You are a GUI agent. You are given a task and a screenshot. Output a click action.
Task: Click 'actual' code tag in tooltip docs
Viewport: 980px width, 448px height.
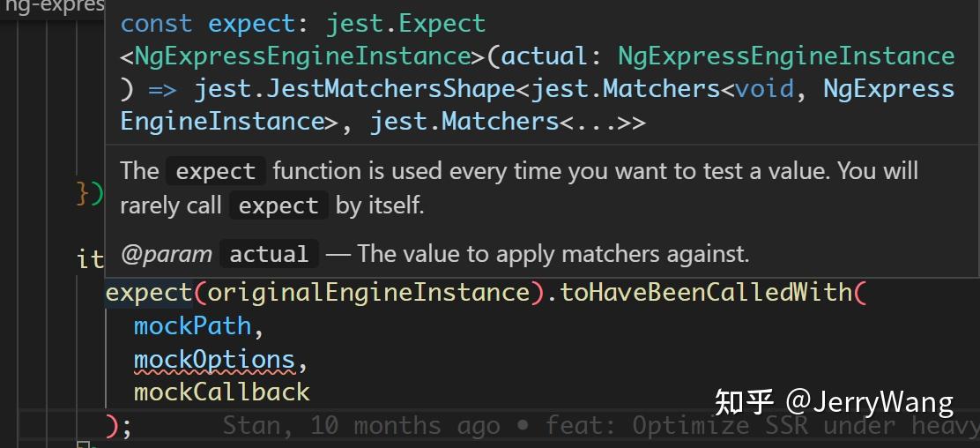coord(269,254)
